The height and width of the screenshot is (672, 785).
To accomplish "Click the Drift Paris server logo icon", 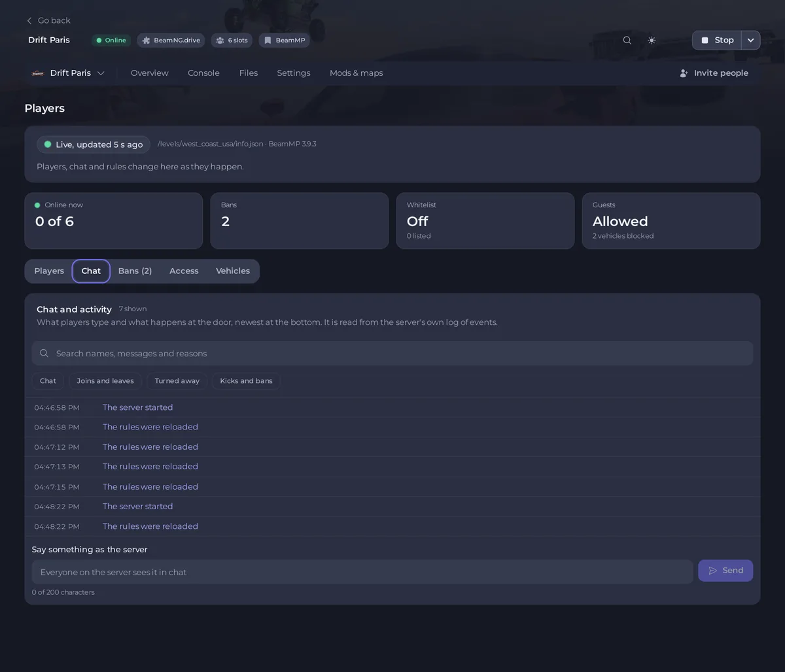I will (38, 73).
